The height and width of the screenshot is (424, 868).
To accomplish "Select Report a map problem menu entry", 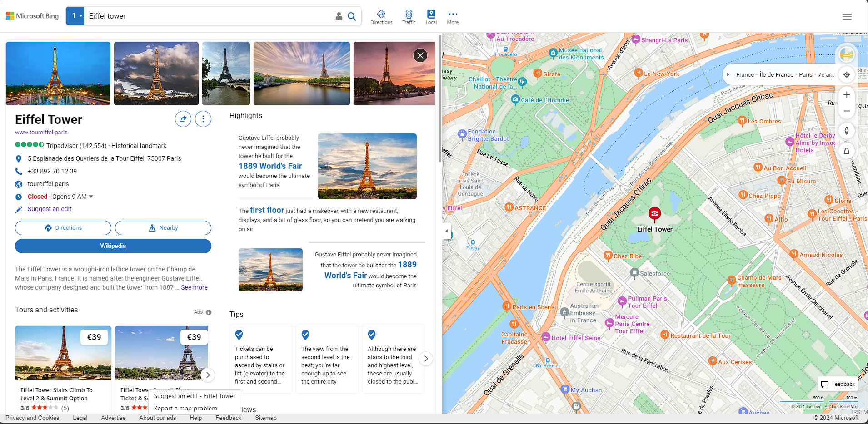I will tap(185, 408).
